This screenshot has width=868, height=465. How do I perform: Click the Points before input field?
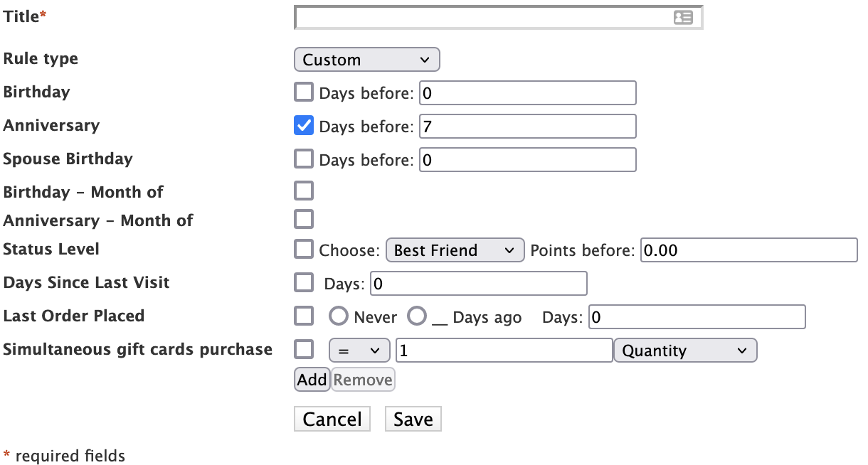click(x=748, y=250)
